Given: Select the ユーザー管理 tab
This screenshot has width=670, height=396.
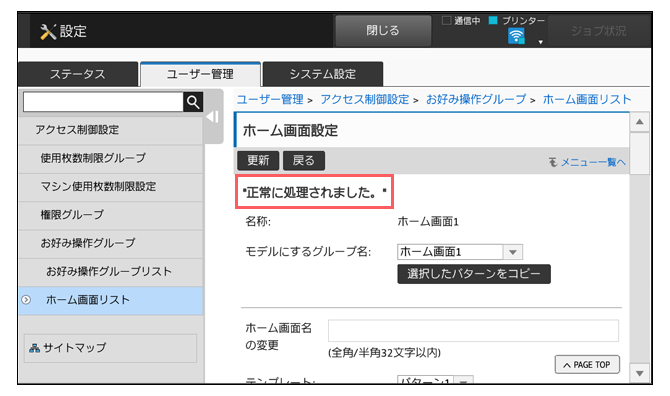Looking at the screenshot, I should click(200, 74).
